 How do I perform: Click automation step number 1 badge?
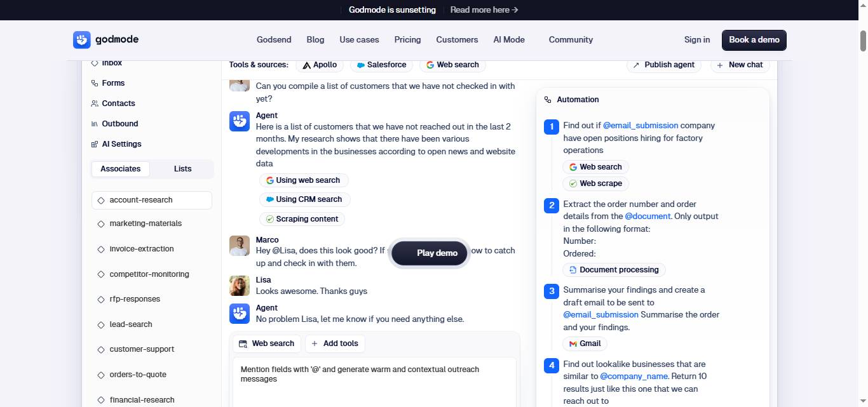(551, 127)
